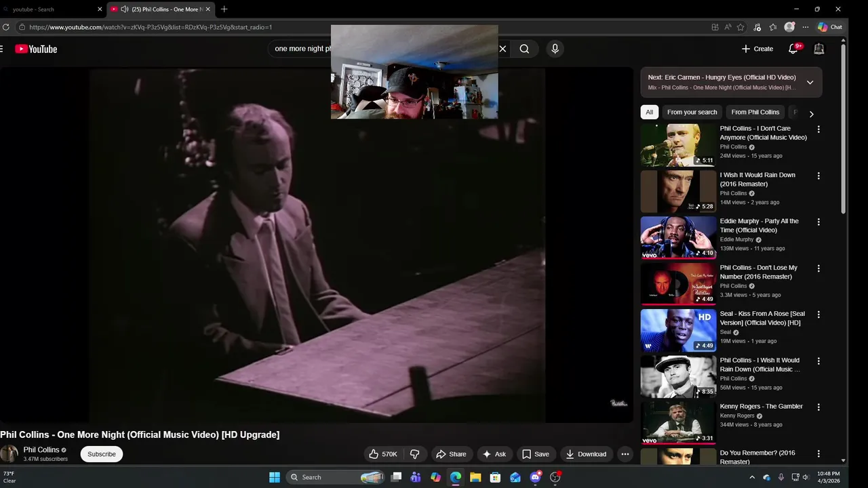Open the Edge profile avatar
Screen dimensions: 868x488
(789, 27)
